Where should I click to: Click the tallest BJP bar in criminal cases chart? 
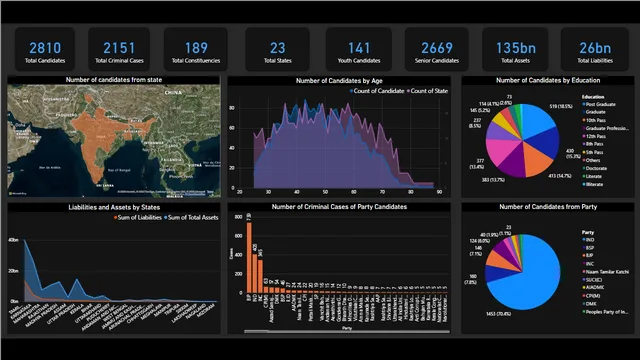(x=249, y=258)
